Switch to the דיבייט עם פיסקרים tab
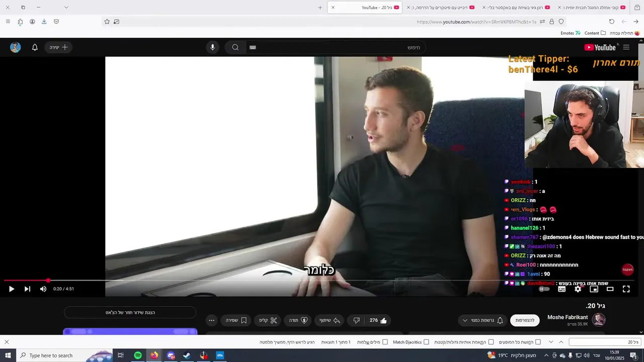This screenshot has width=644, height=362. click(442, 8)
